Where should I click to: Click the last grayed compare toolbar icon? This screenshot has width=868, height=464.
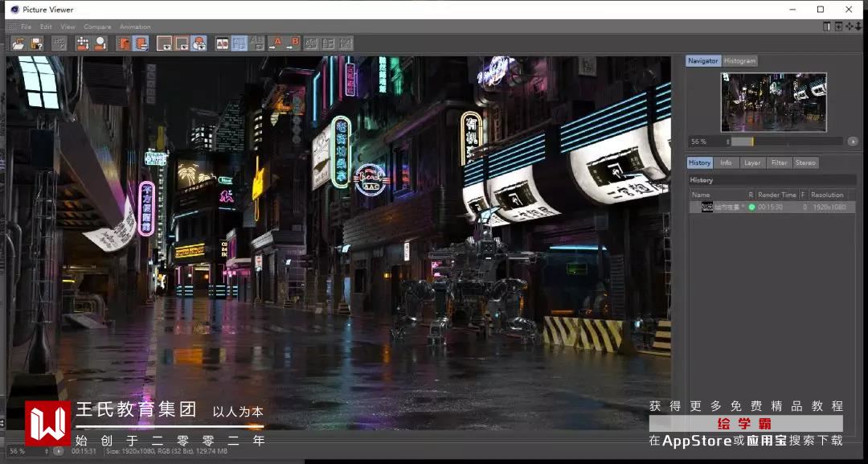(346, 43)
